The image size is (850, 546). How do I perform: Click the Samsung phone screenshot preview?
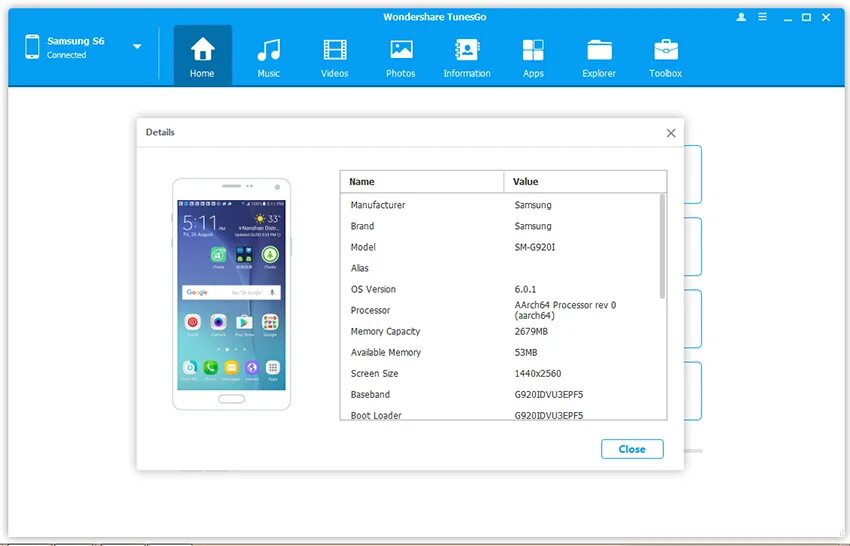click(231, 294)
